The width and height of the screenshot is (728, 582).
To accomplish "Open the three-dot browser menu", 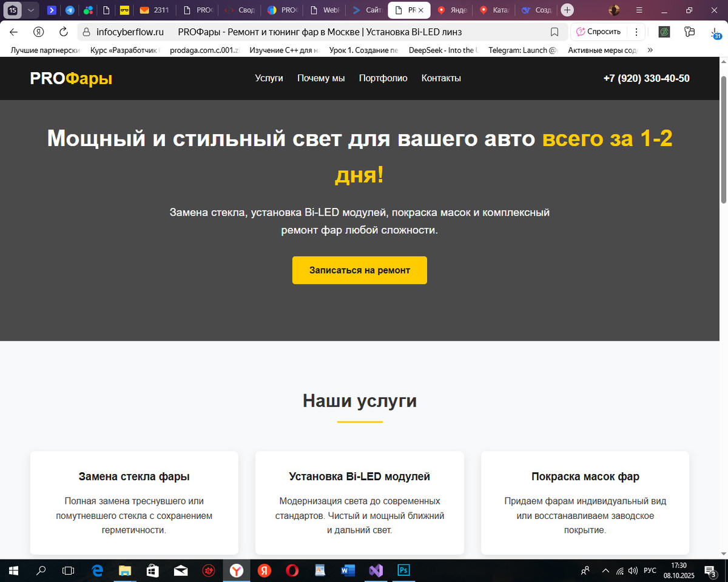I will point(635,32).
